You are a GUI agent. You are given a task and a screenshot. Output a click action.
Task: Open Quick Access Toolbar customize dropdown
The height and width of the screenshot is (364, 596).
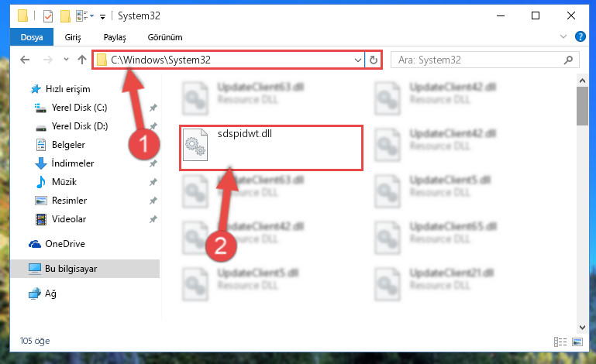pyautogui.click(x=102, y=17)
